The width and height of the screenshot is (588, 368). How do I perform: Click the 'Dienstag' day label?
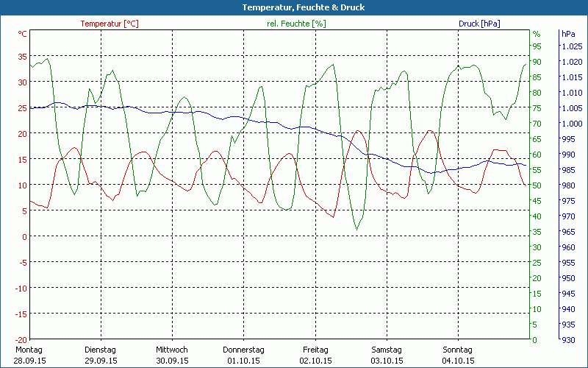point(100,350)
